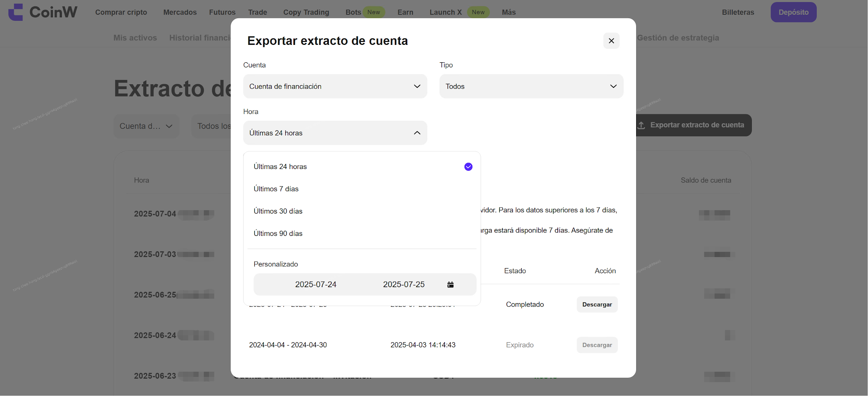Click the 2025-06-25 row date

[155, 295]
